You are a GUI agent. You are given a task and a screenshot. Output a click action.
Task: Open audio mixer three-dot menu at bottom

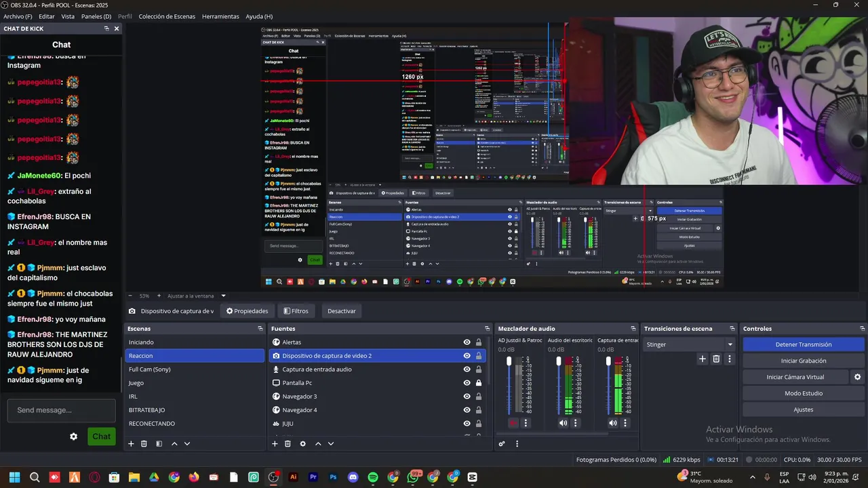coord(517,444)
